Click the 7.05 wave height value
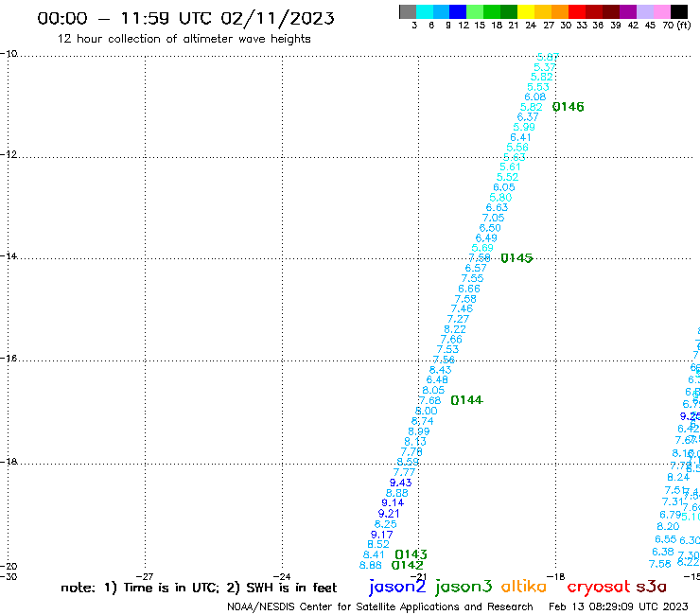Image resolution: width=700 pixels, height=615 pixels. [493, 218]
